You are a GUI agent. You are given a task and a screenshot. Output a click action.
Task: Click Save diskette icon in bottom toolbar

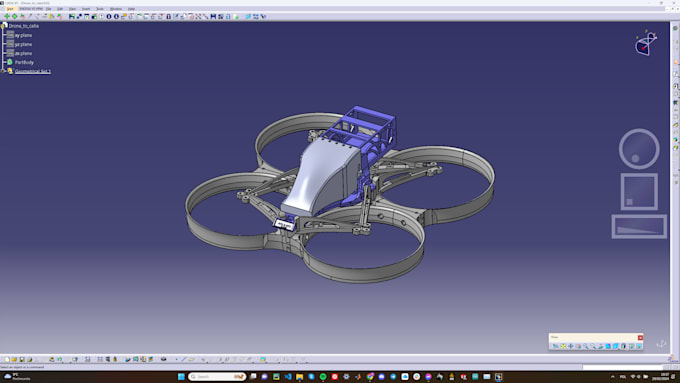click(x=22, y=360)
